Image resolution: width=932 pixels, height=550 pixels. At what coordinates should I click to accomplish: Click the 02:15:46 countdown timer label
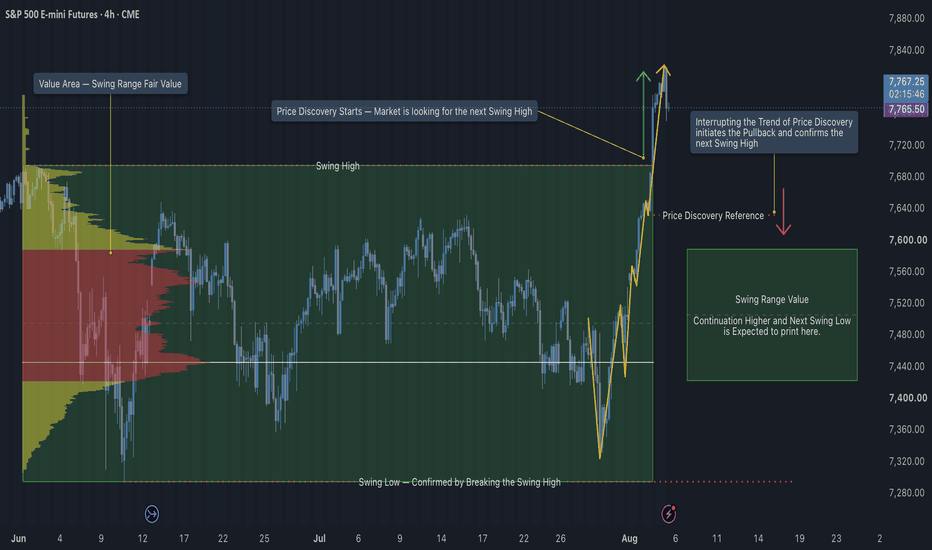coord(906,94)
